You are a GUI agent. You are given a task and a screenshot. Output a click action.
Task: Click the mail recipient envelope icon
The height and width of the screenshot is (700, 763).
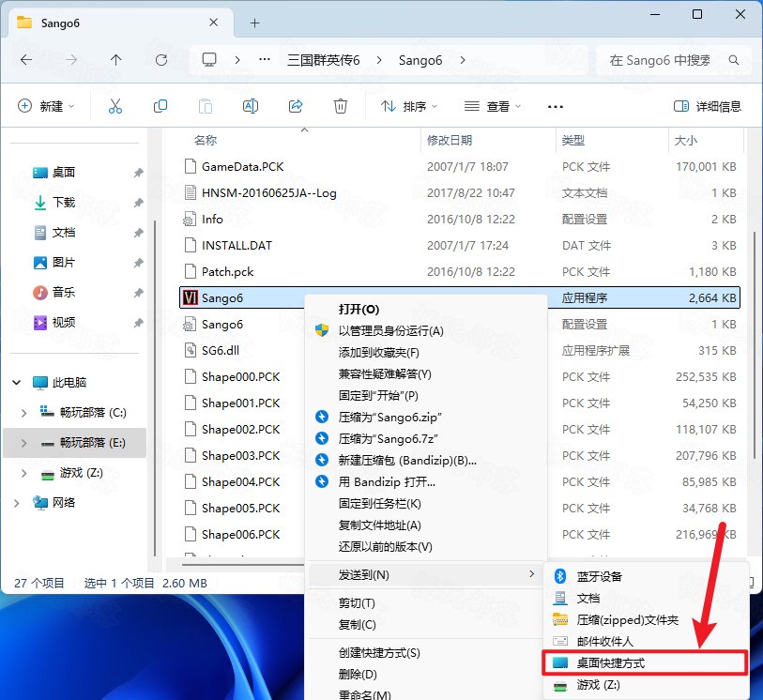[560, 641]
